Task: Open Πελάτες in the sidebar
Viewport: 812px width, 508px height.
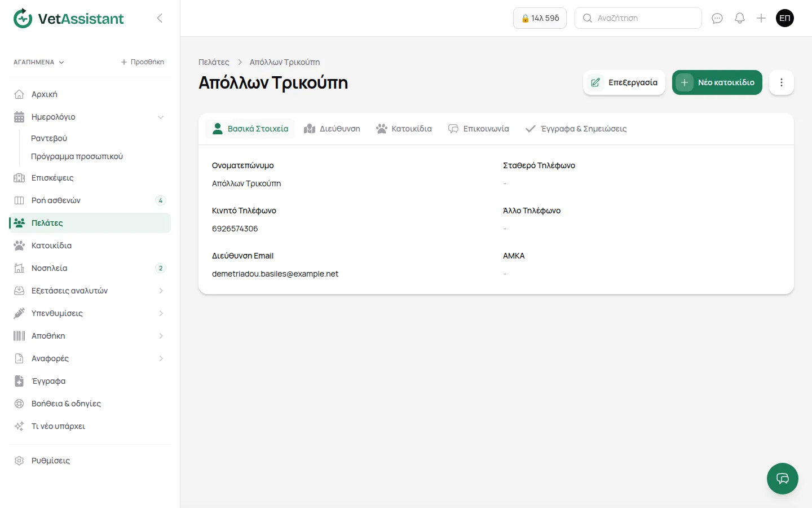Action: point(90,223)
